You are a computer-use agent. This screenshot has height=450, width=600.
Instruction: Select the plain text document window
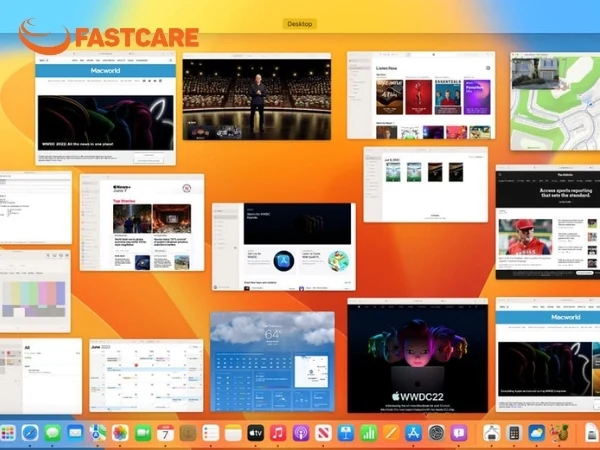pyautogui.click(x=36, y=207)
